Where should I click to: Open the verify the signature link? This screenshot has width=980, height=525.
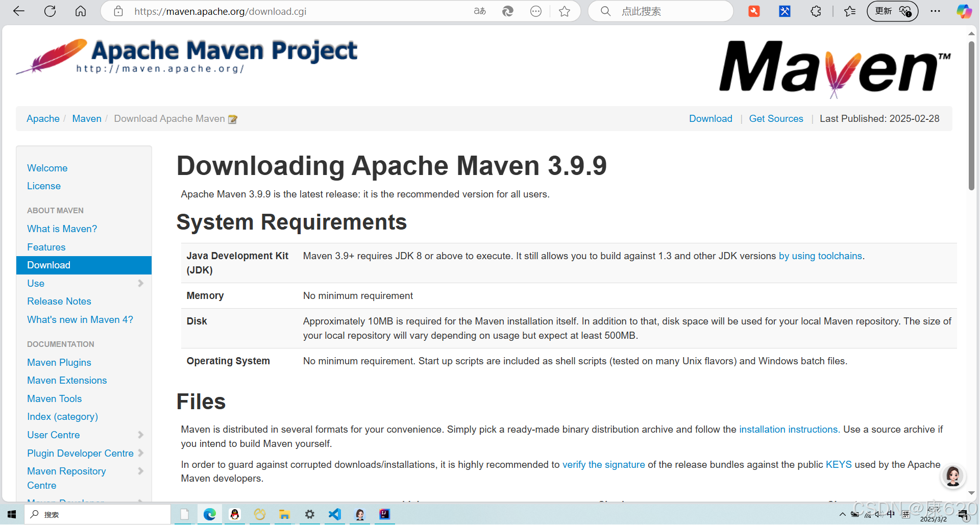pyautogui.click(x=604, y=464)
